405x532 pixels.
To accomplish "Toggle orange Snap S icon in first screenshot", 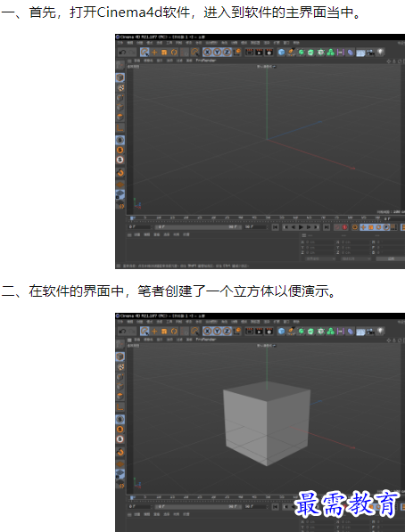I will 120,150.
